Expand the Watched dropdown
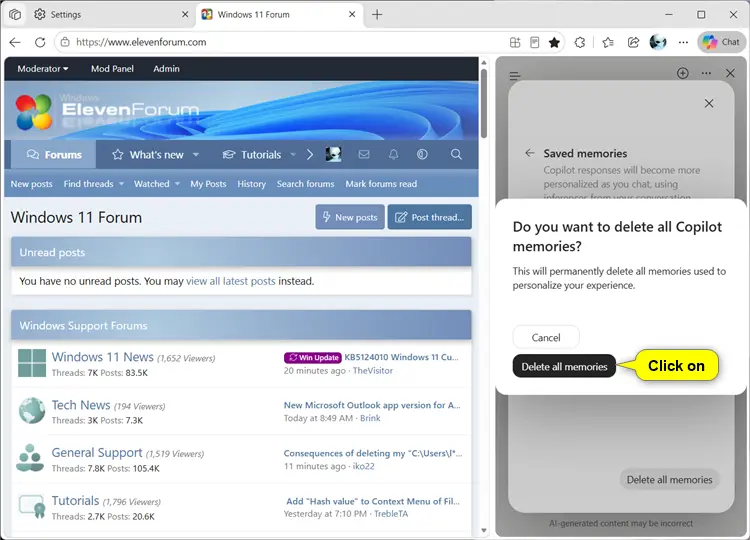This screenshot has width=750, height=540. click(177, 184)
